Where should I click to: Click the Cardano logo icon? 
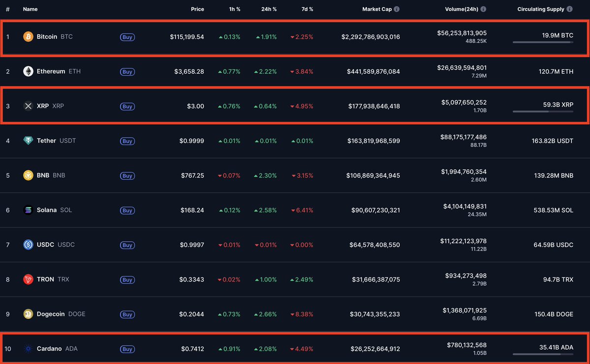pyautogui.click(x=28, y=349)
